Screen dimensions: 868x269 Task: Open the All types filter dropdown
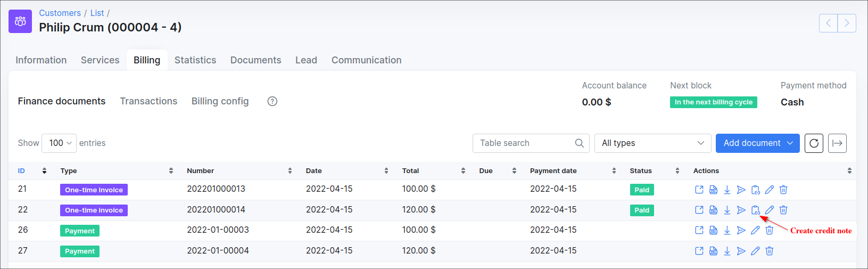click(652, 143)
